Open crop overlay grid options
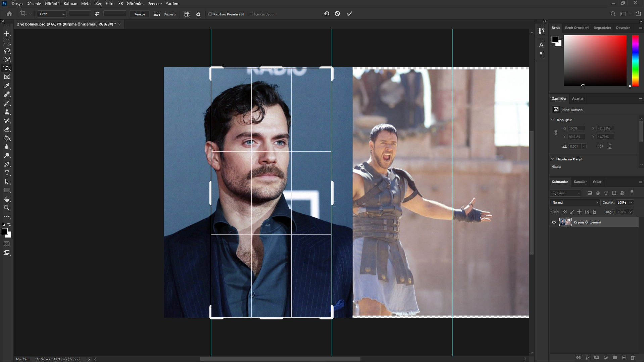The width and height of the screenshot is (644, 362). (187, 14)
